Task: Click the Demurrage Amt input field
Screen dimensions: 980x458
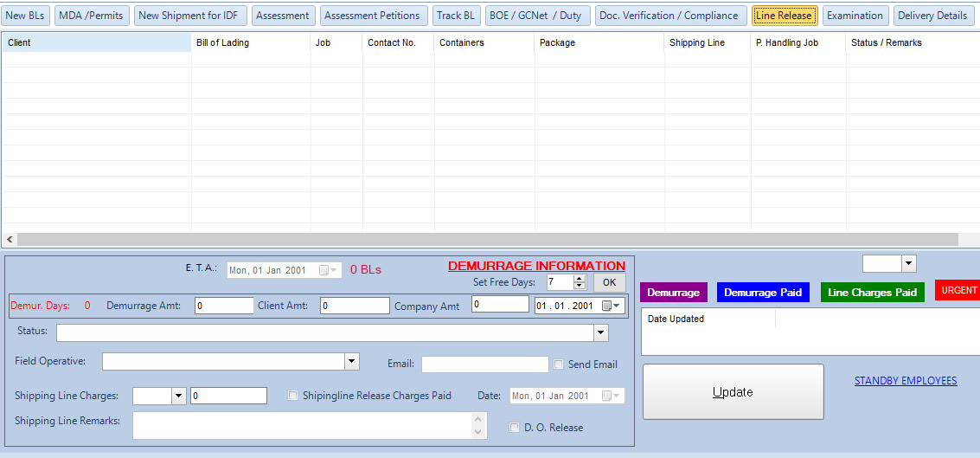Action: pyautogui.click(x=224, y=306)
